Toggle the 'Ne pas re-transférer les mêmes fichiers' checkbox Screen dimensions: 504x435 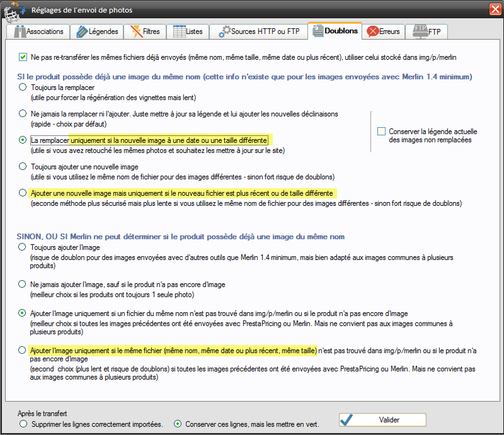tap(23, 57)
